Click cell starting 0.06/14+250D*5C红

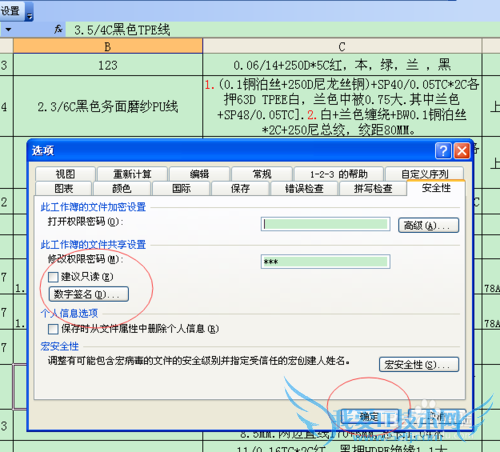tap(342, 65)
